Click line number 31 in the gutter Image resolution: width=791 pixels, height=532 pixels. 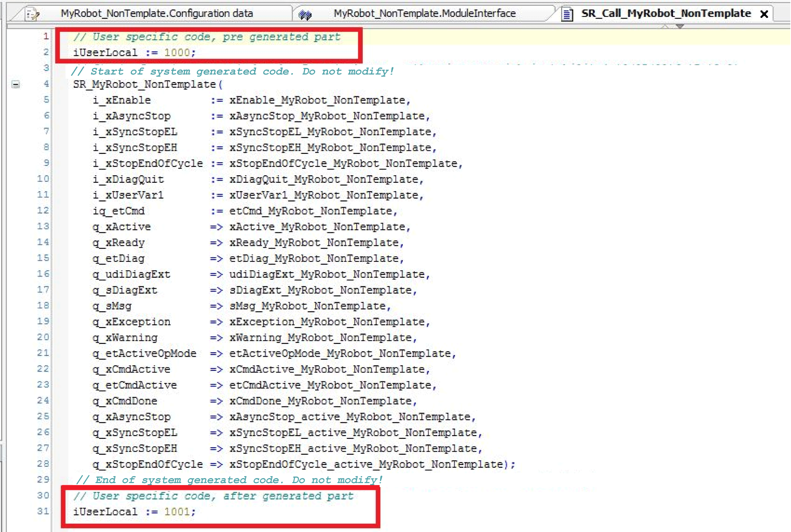pos(43,511)
